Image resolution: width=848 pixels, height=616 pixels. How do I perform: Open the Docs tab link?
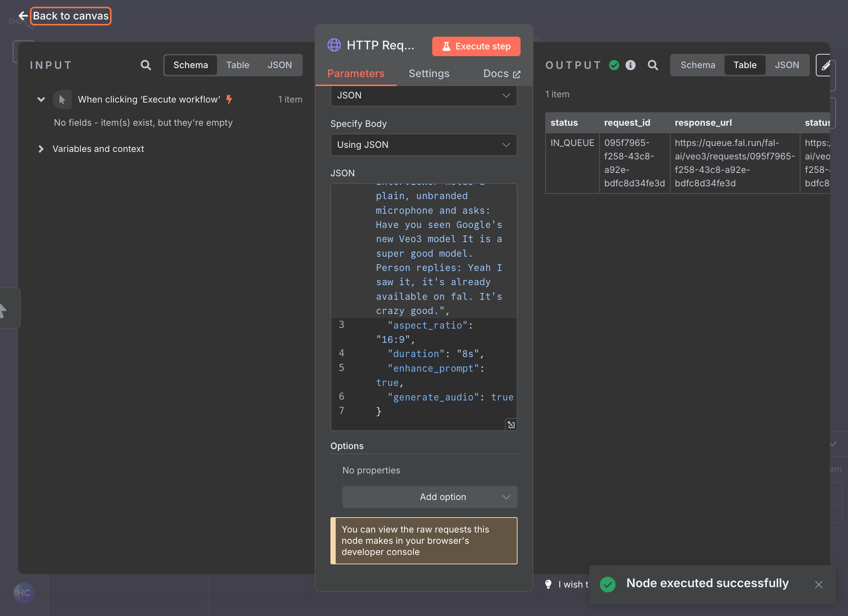click(x=501, y=74)
